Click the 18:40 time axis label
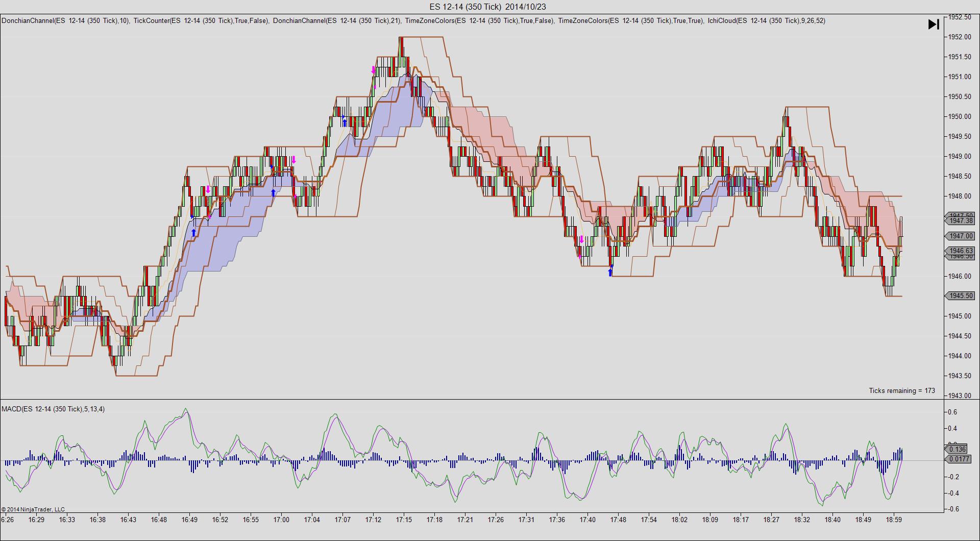The height and width of the screenshot is (541, 980). [x=832, y=520]
